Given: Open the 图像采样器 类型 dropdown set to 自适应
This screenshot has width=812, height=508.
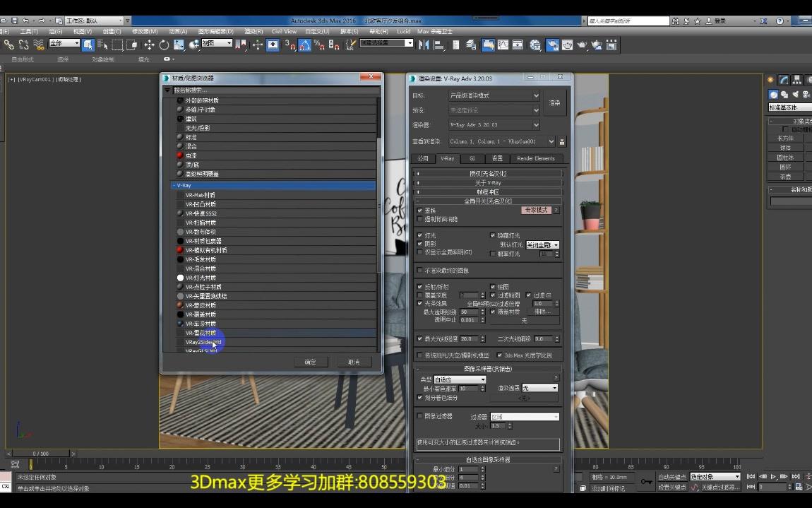Looking at the screenshot, I should (x=459, y=379).
